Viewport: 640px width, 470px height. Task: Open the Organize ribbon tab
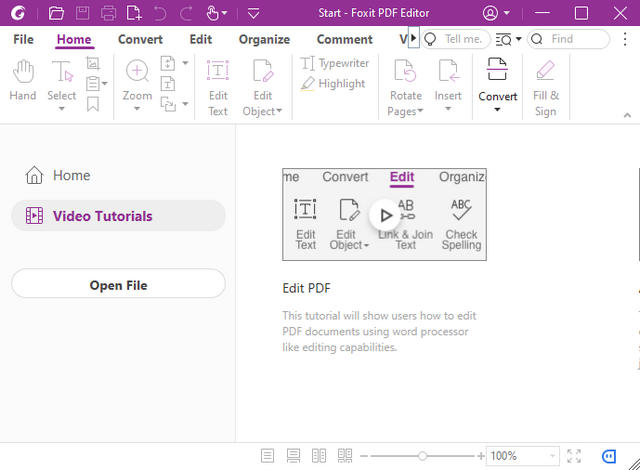coord(264,39)
